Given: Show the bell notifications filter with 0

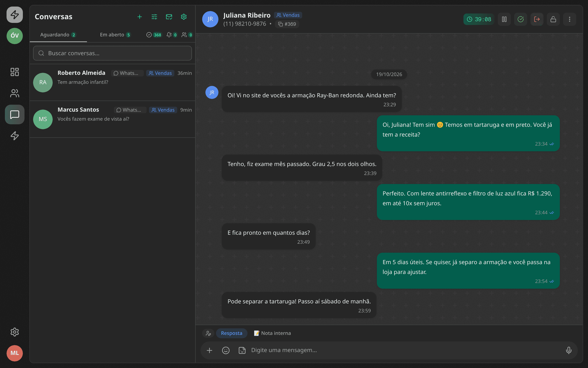Looking at the screenshot, I should (172, 35).
